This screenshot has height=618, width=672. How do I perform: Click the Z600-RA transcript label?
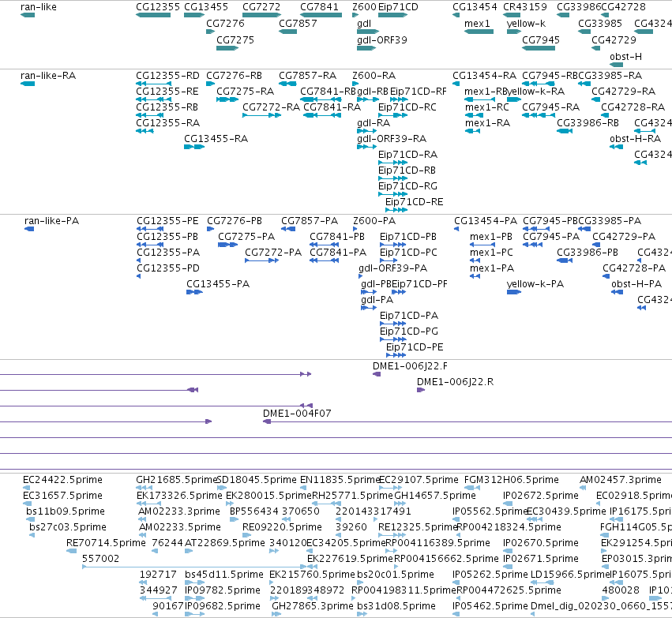(x=374, y=76)
